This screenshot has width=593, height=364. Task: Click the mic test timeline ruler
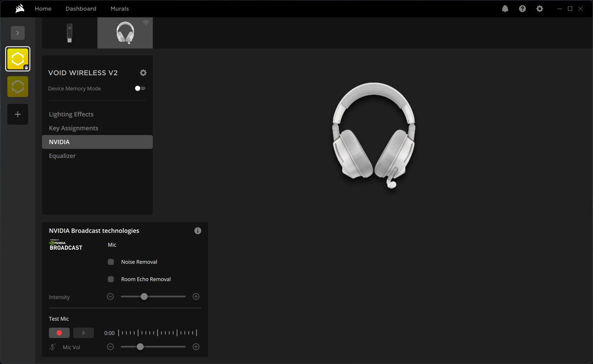158,333
